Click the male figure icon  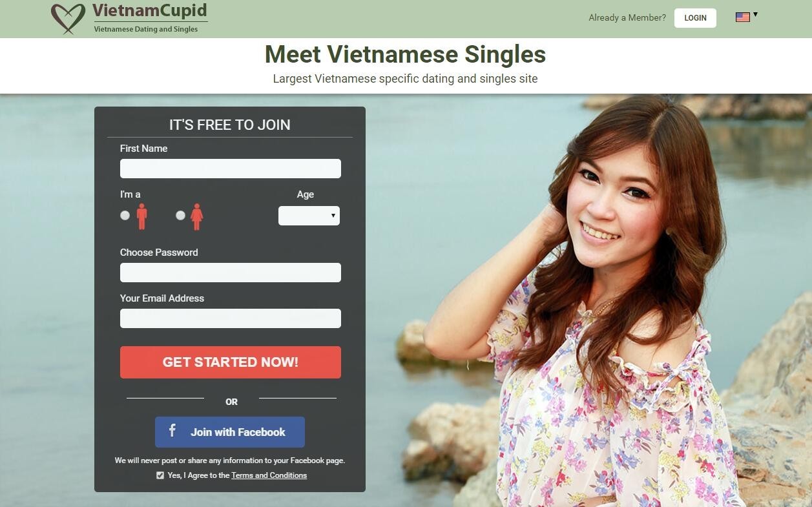tap(141, 216)
